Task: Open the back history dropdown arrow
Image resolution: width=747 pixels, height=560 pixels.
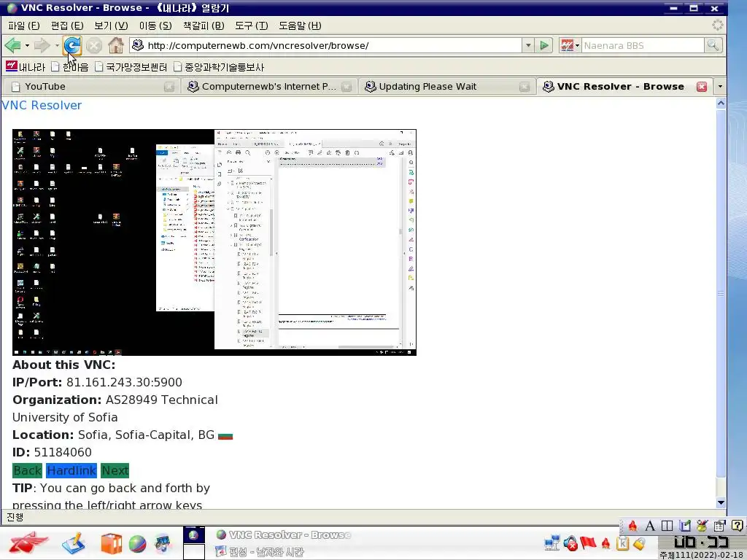Action: [x=27, y=46]
